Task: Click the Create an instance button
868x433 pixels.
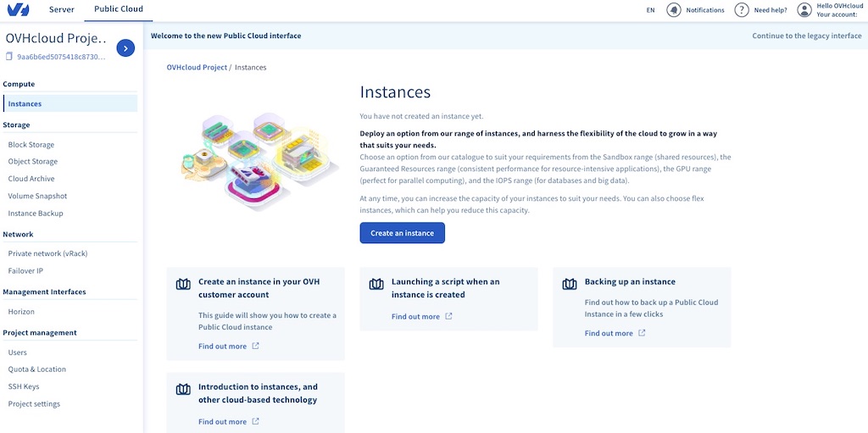Action: 403,233
